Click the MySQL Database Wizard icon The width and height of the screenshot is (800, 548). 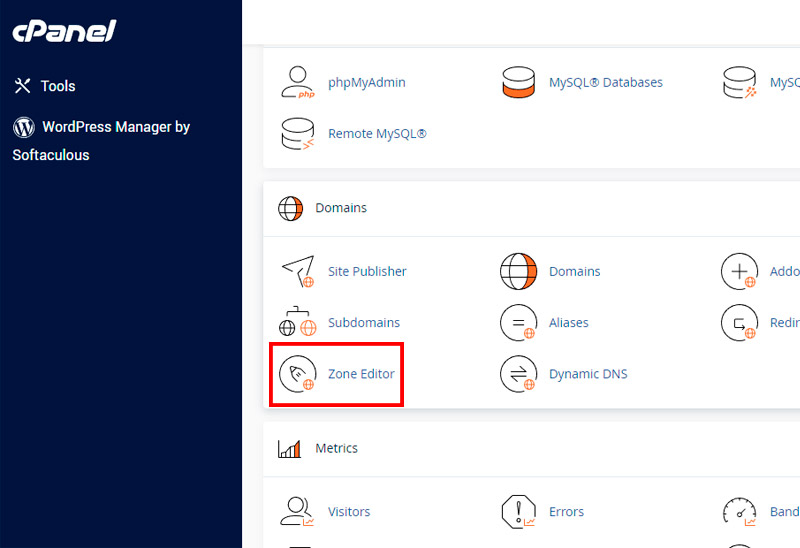point(739,82)
